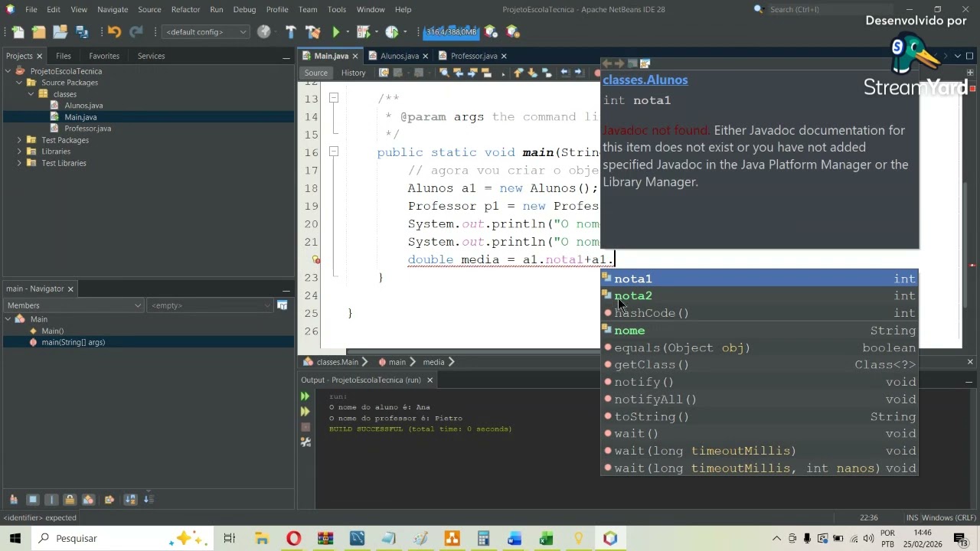Image resolution: width=980 pixels, height=551 pixels.
Task: Click the Rerun green arrow in Output panel
Action: (x=305, y=396)
